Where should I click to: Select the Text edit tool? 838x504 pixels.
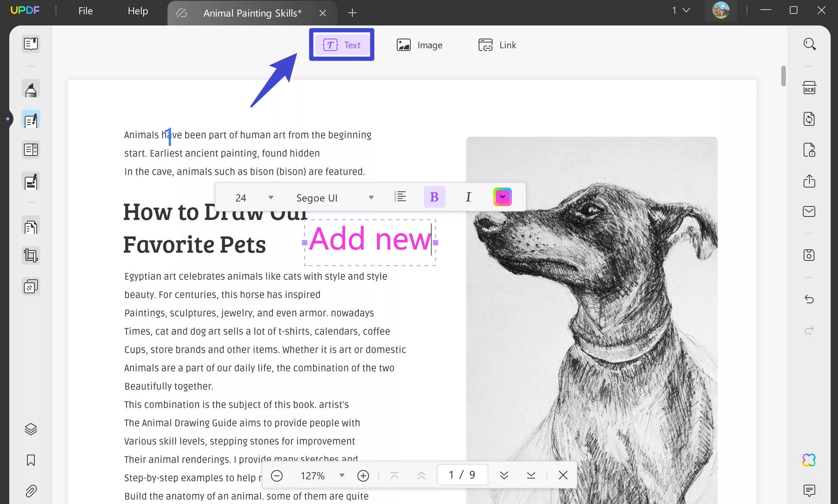tap(342, 45)
